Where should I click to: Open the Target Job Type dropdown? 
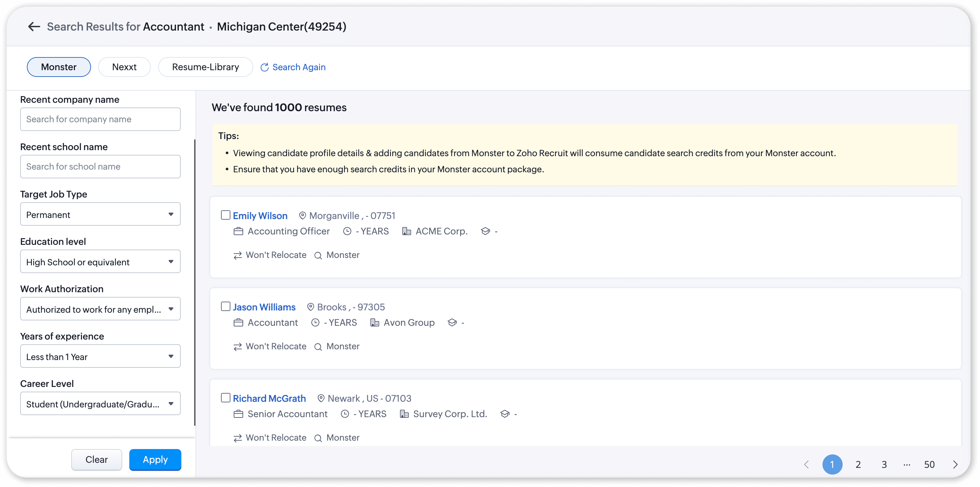point(100,214)
